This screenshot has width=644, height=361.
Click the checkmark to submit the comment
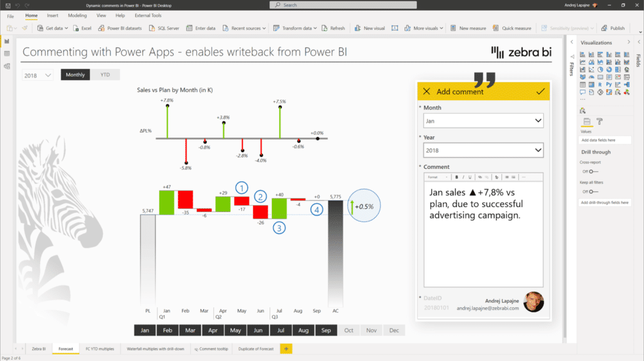click(x=540, y=91)
